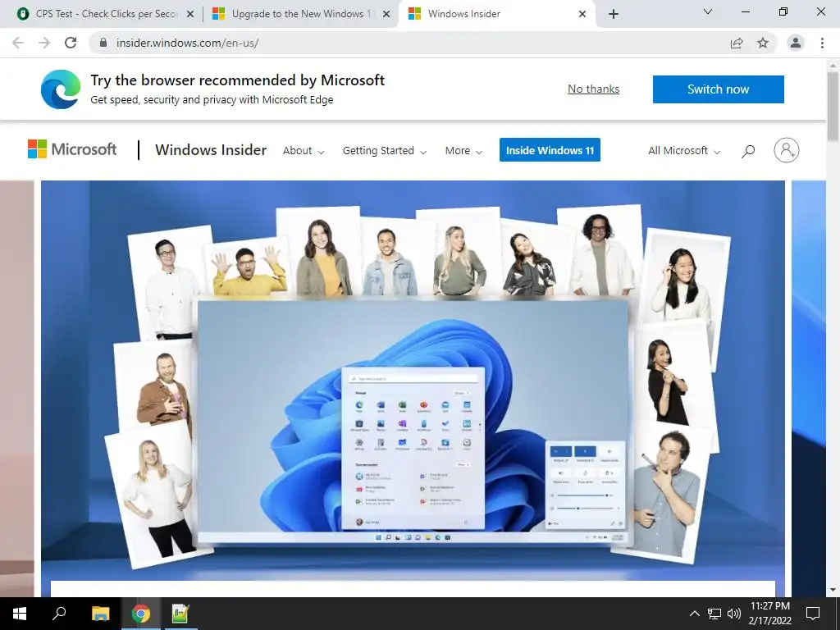Viewport: 840px width, 630px height.
Task: Click No thanks link
Action: (594, 89)
